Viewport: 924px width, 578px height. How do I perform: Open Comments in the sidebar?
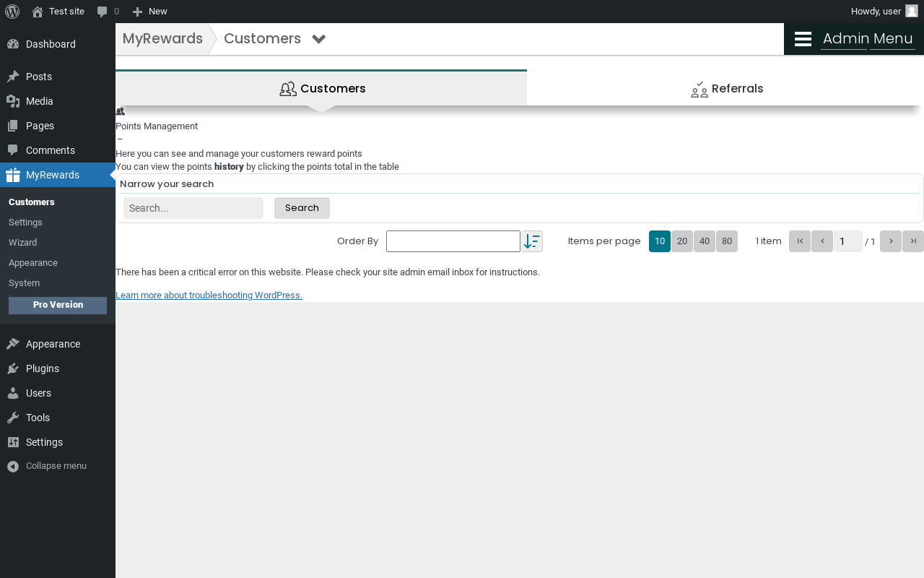click(58, 150)
